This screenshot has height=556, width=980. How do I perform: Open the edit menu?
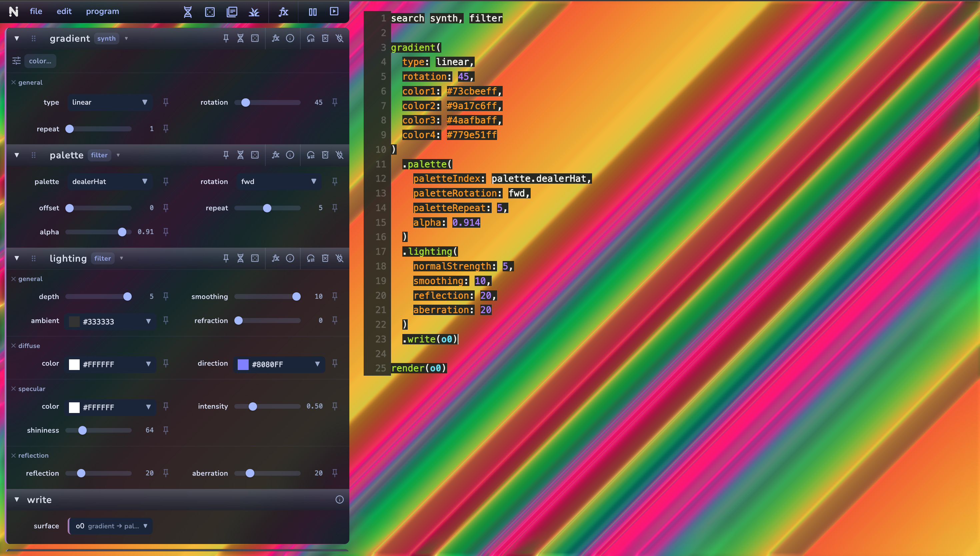point(64,11)
